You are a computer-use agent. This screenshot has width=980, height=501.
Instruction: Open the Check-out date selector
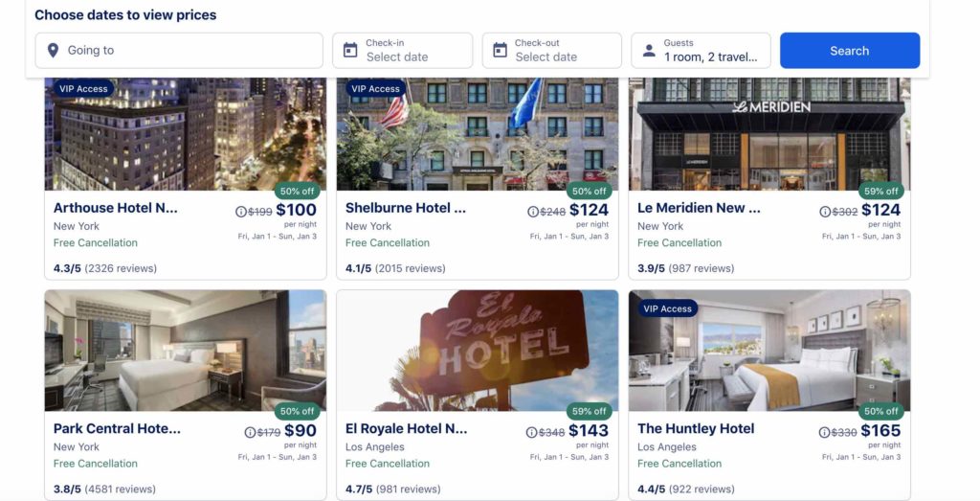tap(552, 51)
